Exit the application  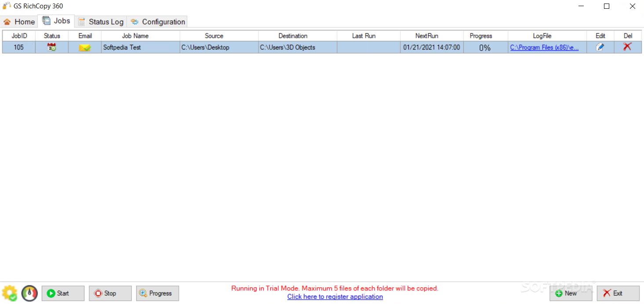point(618,293)
